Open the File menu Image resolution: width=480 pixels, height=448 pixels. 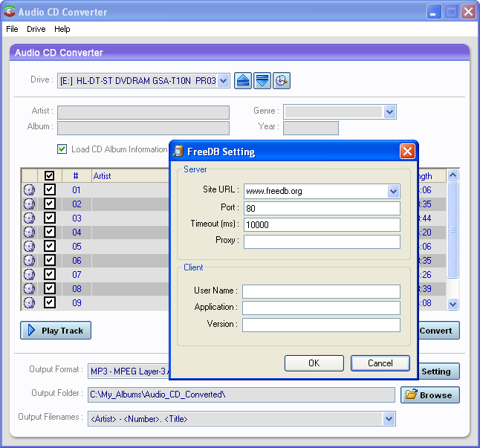coord(12,29)
